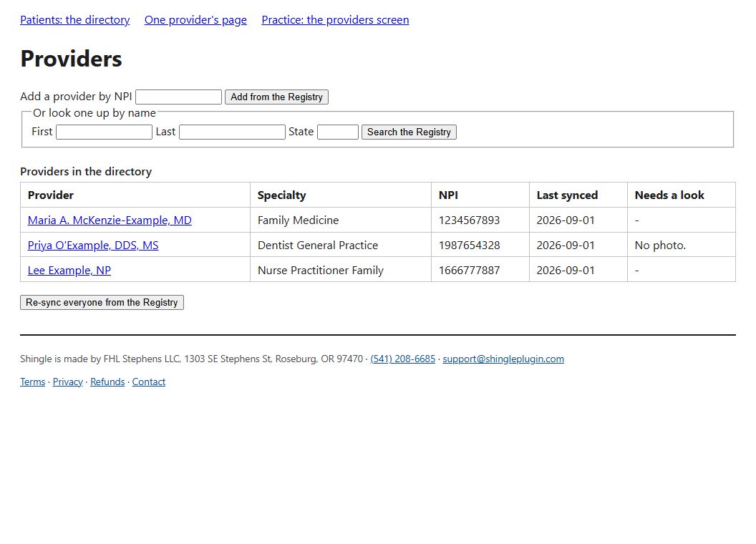Select NPI value 1666777887
The image size is (756, 544).
(469, 271)
